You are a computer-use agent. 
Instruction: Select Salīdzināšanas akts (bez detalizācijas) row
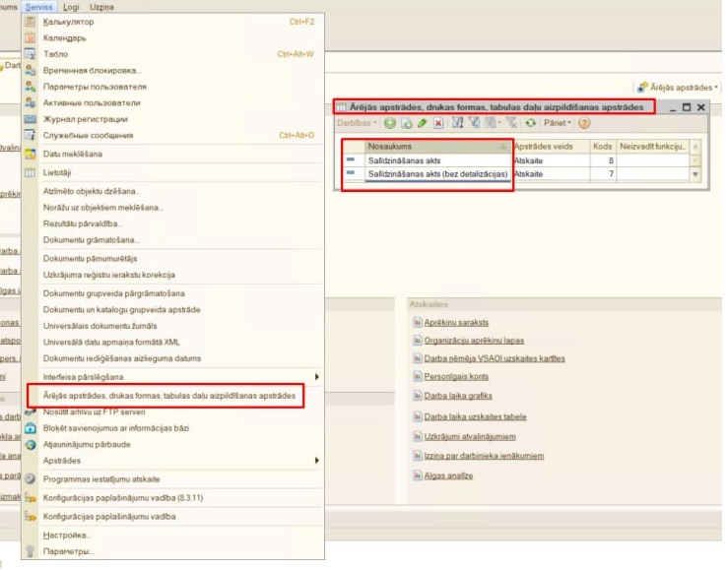(516, 174)
